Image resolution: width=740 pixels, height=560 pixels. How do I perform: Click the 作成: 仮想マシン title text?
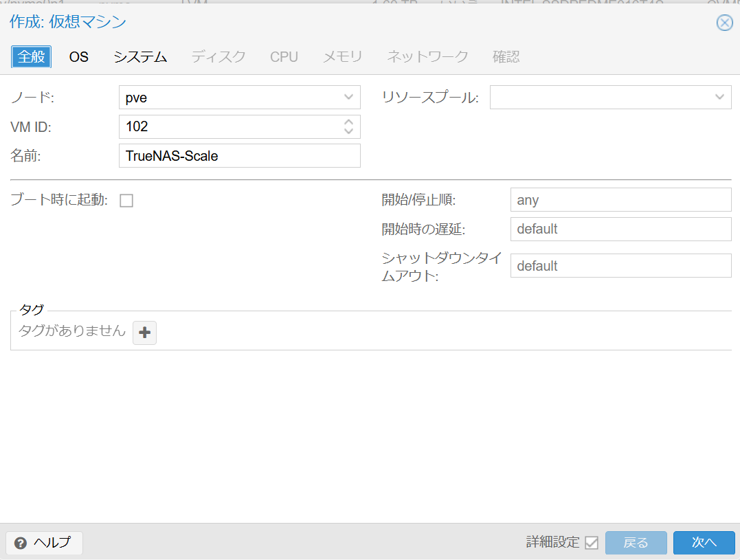[x=68, y=22]
